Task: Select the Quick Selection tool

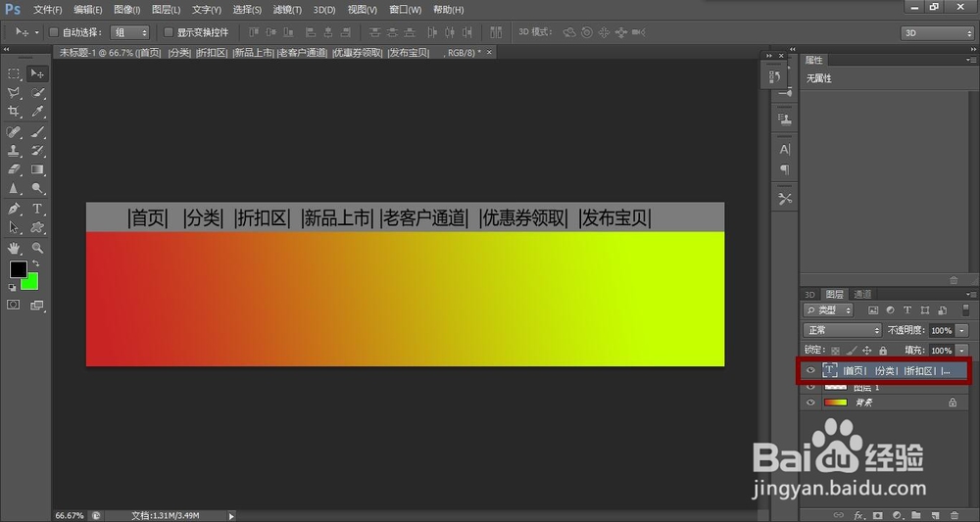Action: pos(37,93)
